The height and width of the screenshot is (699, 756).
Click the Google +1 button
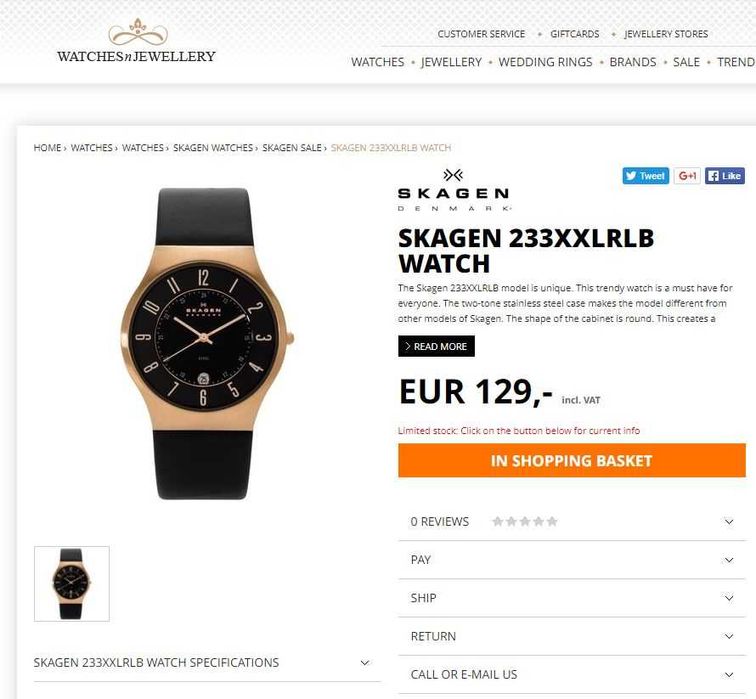point(687,176)
